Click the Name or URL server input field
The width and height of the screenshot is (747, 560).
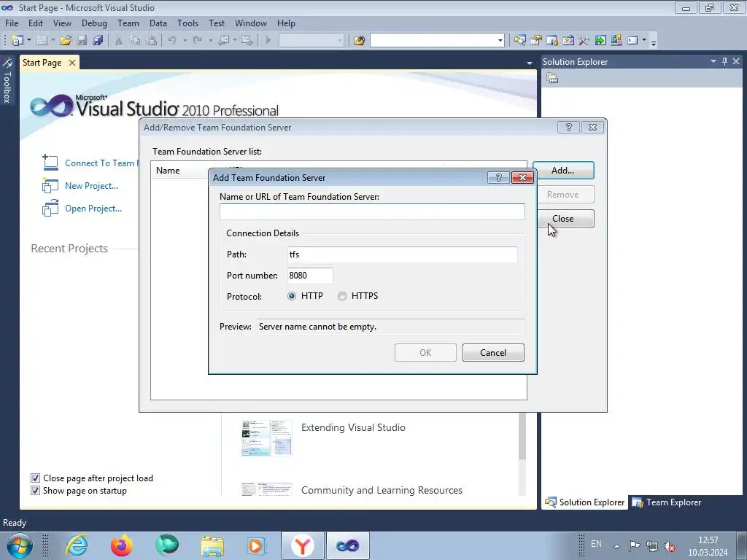click(x=372, y=212)
